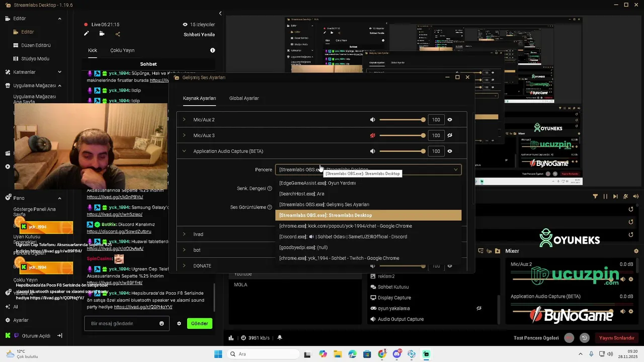This screenshot has width=644, height=362.
Task: Expand Katmanlar section in the sidebar
Action: (59, 72)
